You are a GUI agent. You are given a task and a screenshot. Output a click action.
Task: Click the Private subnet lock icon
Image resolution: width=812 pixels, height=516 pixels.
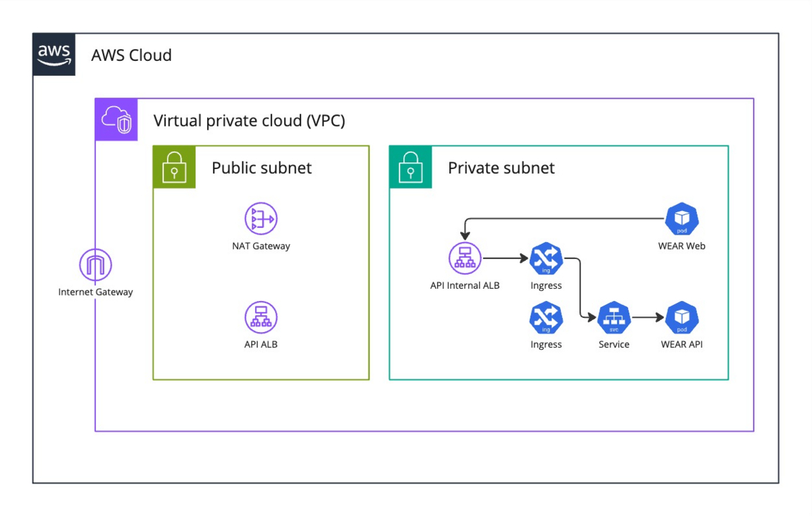pos(411,166)
